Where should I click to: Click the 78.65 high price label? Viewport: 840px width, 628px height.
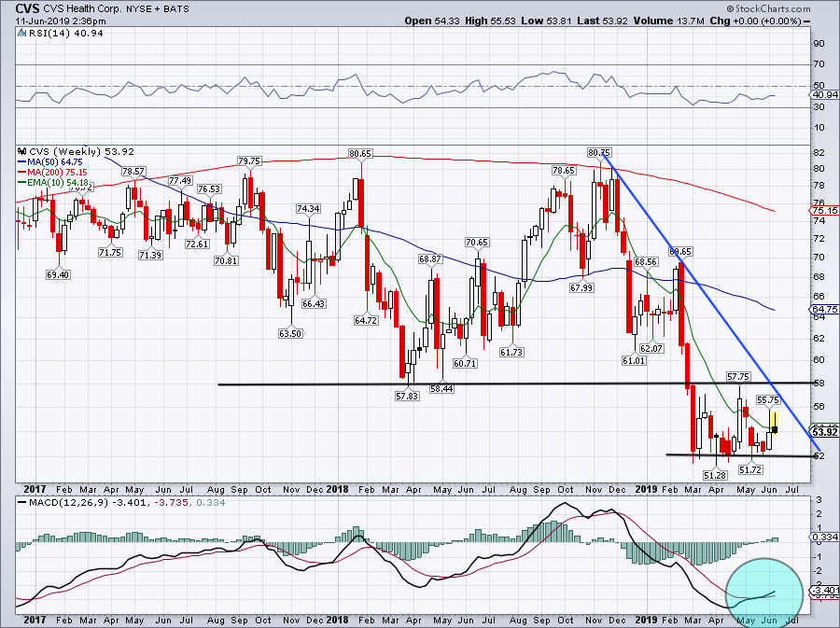point(564,171)
